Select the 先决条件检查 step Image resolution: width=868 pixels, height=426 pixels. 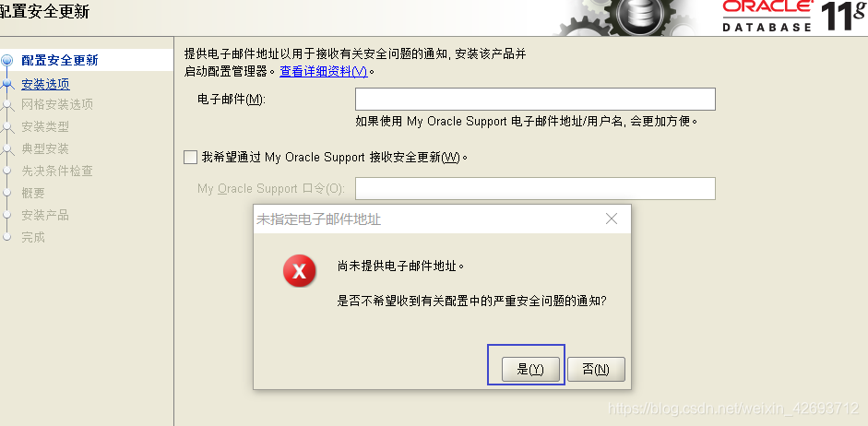[57, 171]
